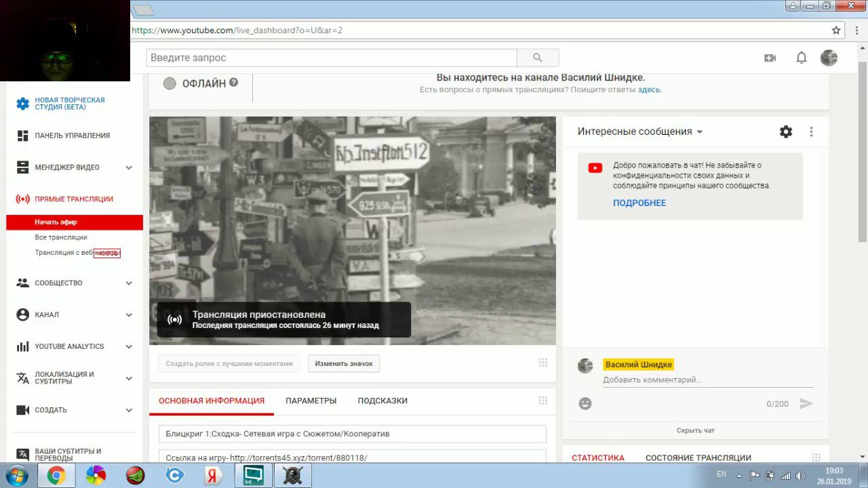The width and height of the screenshot is (868, 488).
Task: Launch the colorful pinwheel taskbar app
Action: point(96,476)
